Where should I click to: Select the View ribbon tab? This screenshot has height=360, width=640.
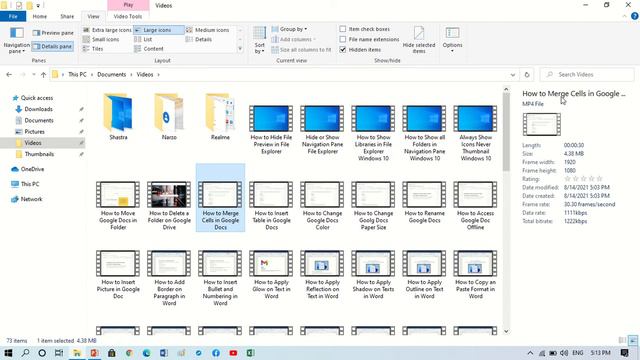pos(93,16)
